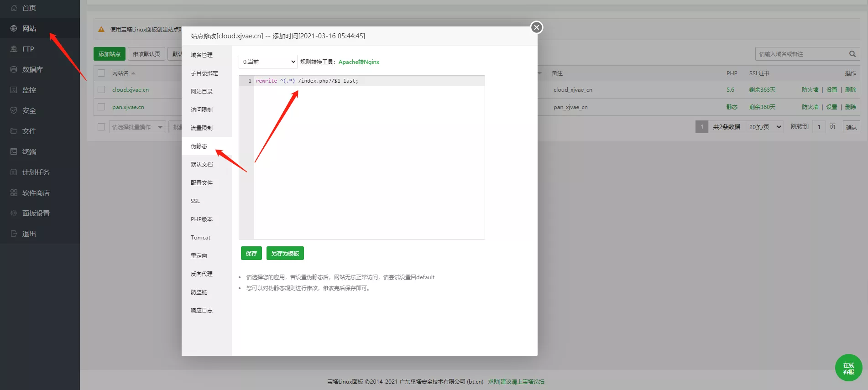The width and height of the screenshot is (868, 390).
Task: Open the Tomcat tab
Action: pos(200,237)
